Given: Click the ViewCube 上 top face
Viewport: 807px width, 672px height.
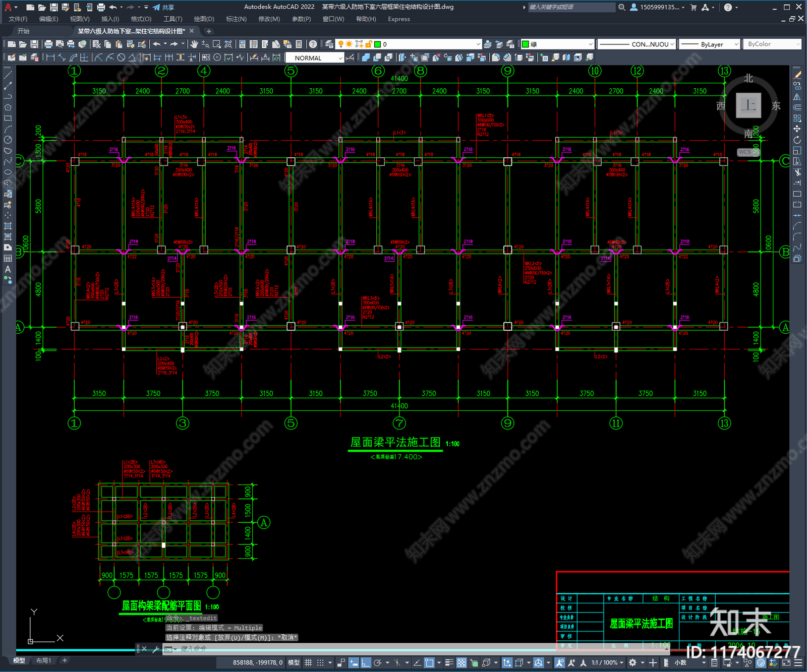Looking at the screenshot, I should 748,105.
